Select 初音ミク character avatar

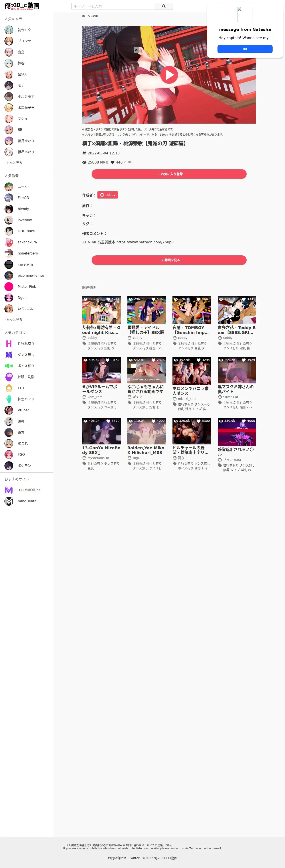pyautogui.click(x=9, y=30)
